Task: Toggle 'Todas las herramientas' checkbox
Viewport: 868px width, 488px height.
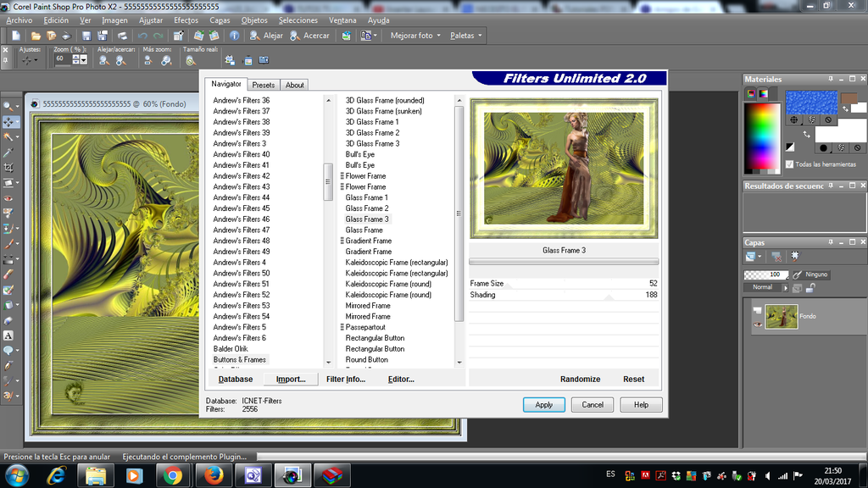Action: click(x=790, y=164)
